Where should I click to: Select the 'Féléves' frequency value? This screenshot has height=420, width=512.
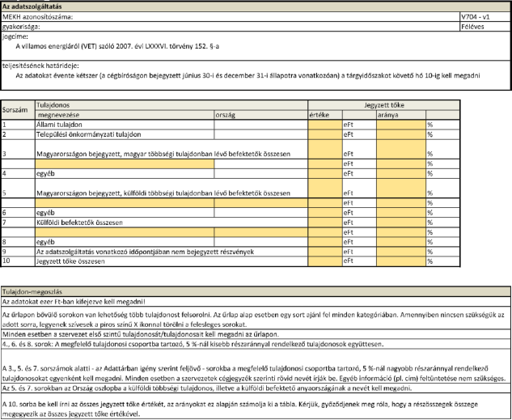472,27
